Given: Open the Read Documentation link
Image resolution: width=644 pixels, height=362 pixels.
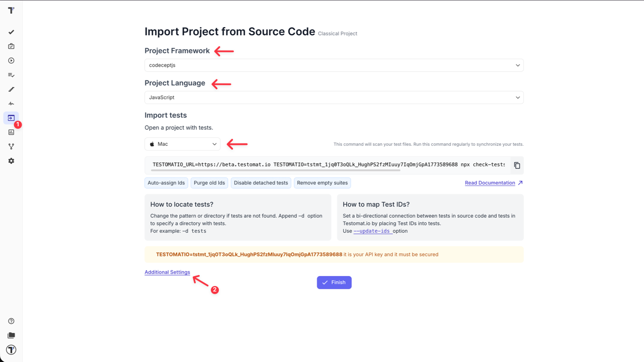Looking at the screenshot, I should [490, 183].
